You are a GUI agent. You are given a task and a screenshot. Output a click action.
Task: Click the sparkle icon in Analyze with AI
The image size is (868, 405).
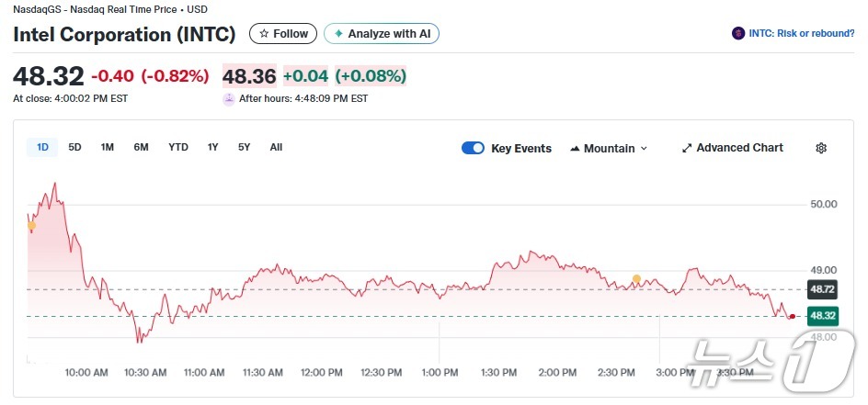[x=338, y=34]
